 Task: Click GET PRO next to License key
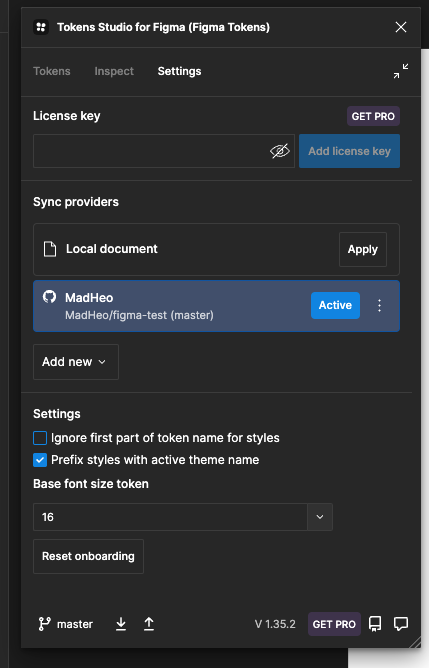pos(373,116)
